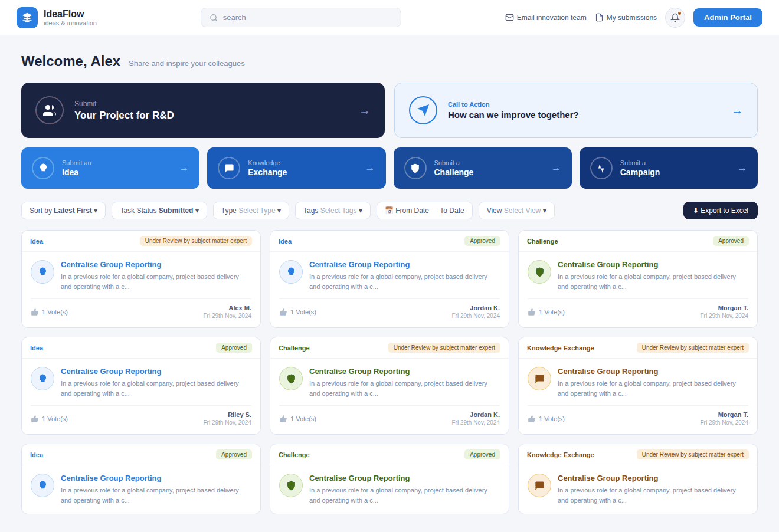
Task: Click the calendar icon in the date filter
Action: tap(388, 210)
